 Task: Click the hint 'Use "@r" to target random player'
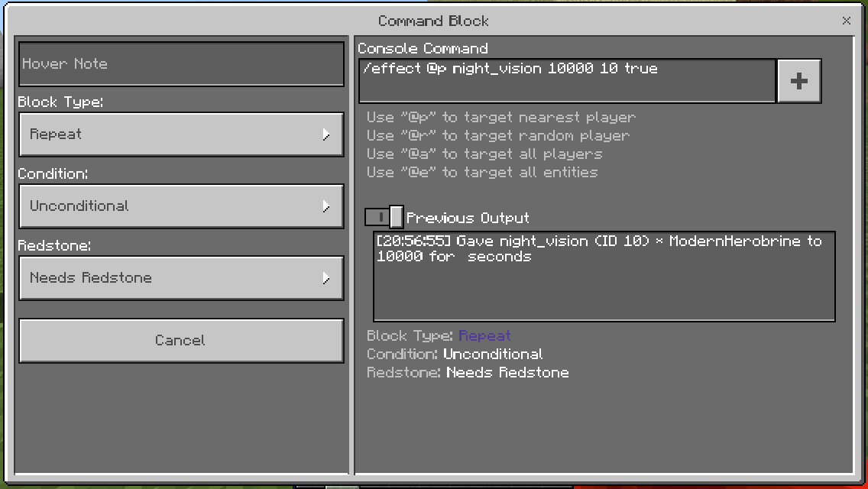pos(498,136)
